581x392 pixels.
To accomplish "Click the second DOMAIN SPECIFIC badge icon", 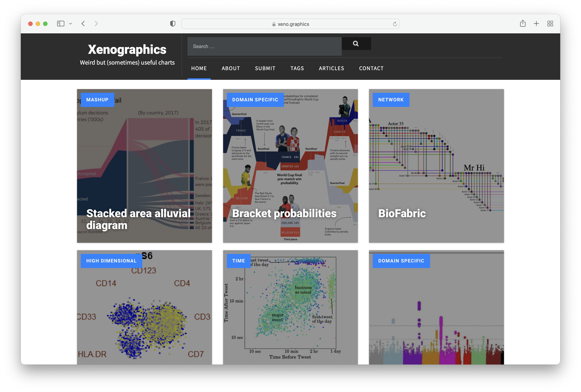I will click(x=401, y=261).
